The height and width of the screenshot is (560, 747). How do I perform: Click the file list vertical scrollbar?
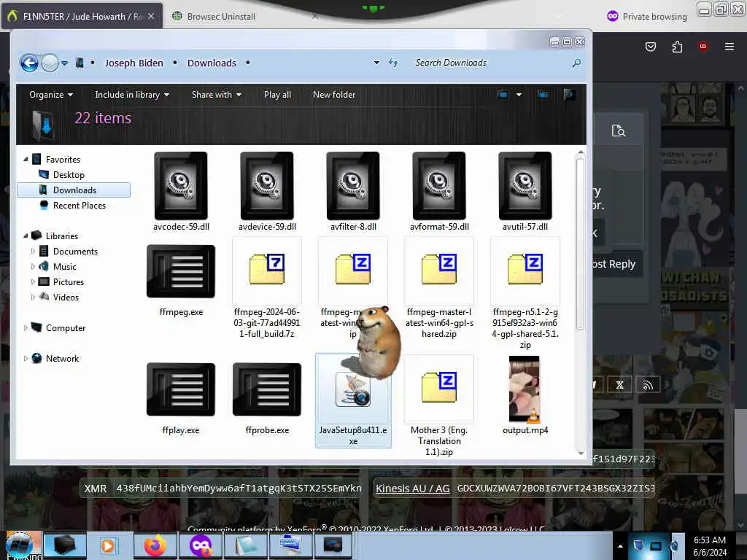click(580, 243)
